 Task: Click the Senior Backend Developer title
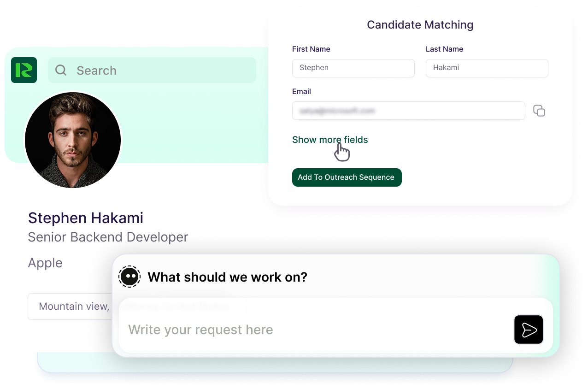tap(108, 237)
